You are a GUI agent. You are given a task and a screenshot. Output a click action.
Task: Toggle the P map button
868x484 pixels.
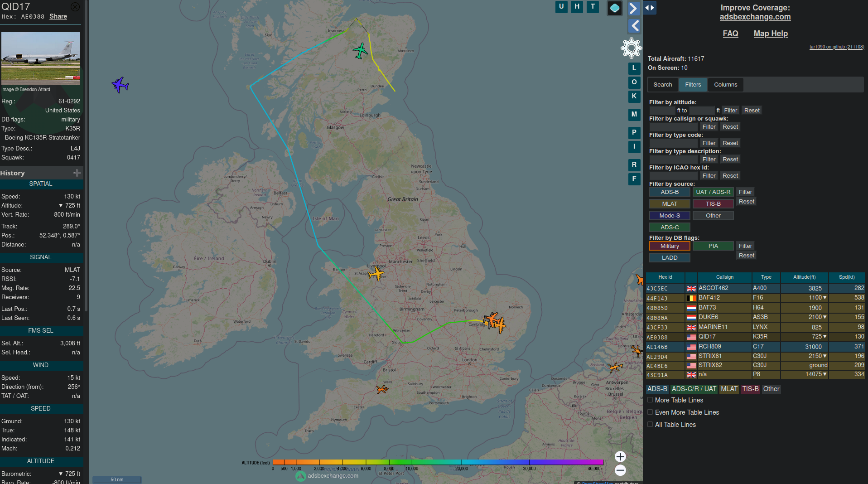(634, 133)
